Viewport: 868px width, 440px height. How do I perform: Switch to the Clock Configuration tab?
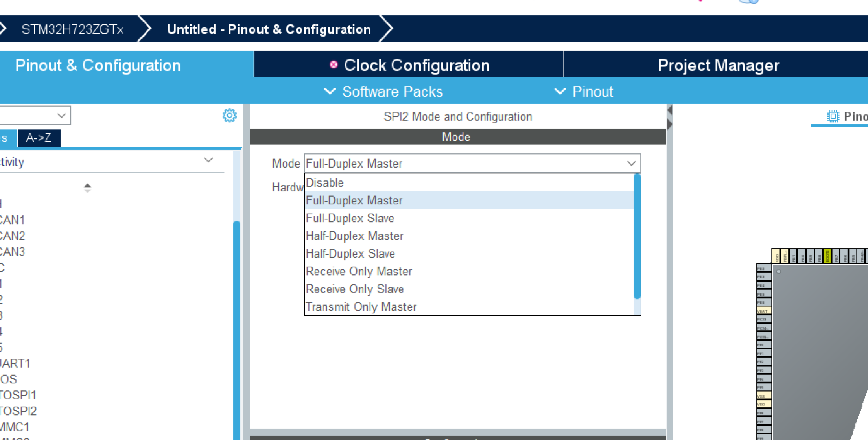409,65
